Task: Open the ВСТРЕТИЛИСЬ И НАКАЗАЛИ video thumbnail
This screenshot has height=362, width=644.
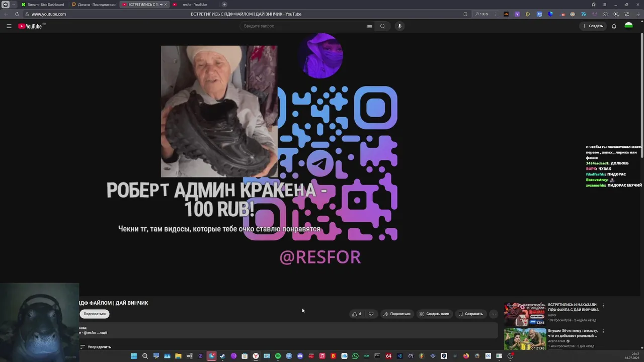Action: coord(525,314)
